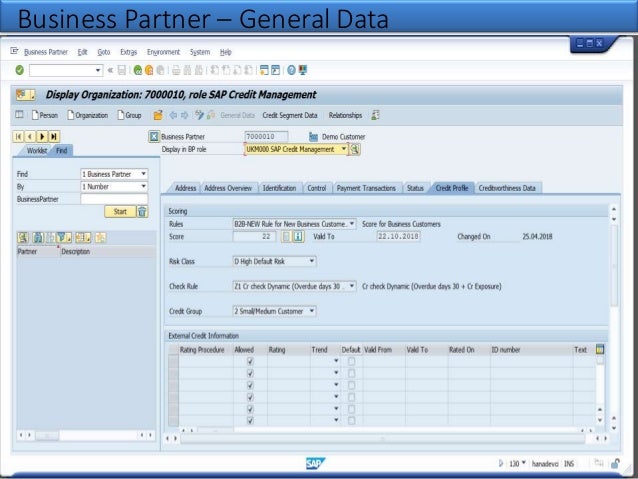Toggle Allowed checkbox in fifth table row
638x479 pixels.
coord(250,409)
